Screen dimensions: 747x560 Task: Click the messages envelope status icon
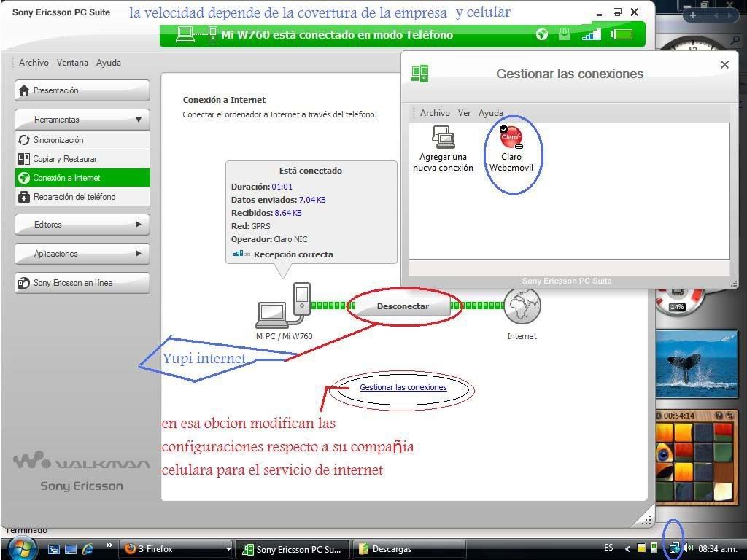[x=565, y=34]
